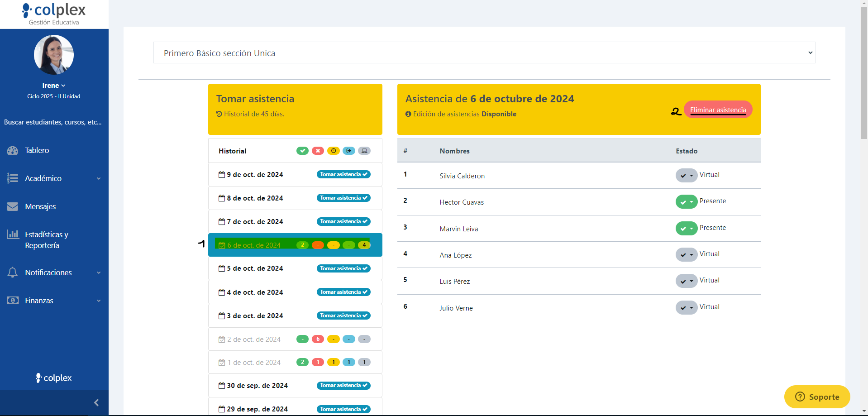Click Ciclo 2025 - II Unidad text
This screenshot has height=416, width=868.
click(x=54, y=96)
